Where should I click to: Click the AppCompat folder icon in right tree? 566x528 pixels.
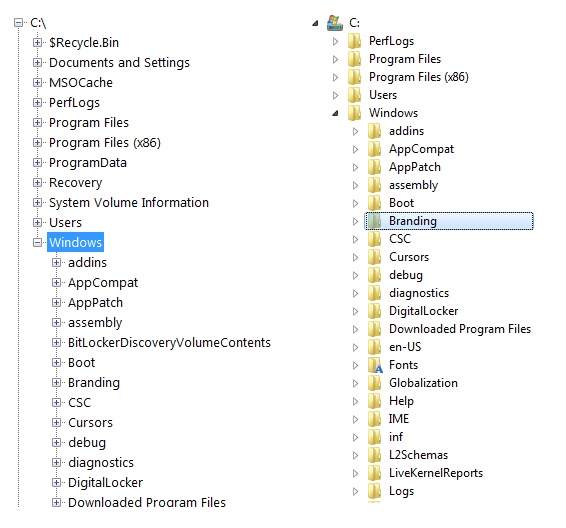tap(375, 149)
